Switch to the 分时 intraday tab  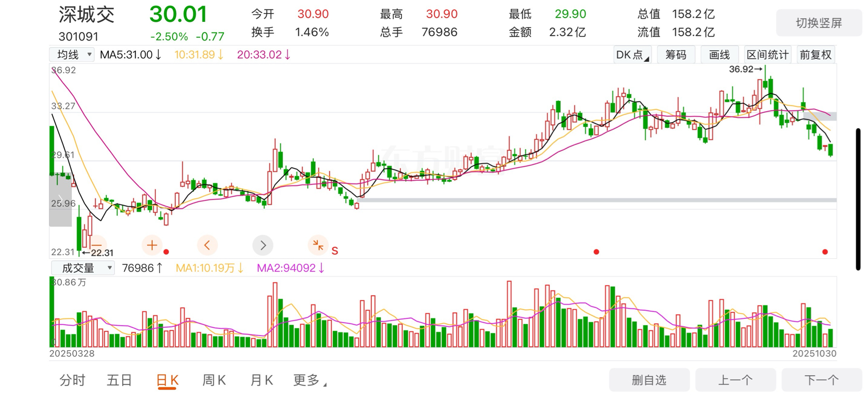72,380
